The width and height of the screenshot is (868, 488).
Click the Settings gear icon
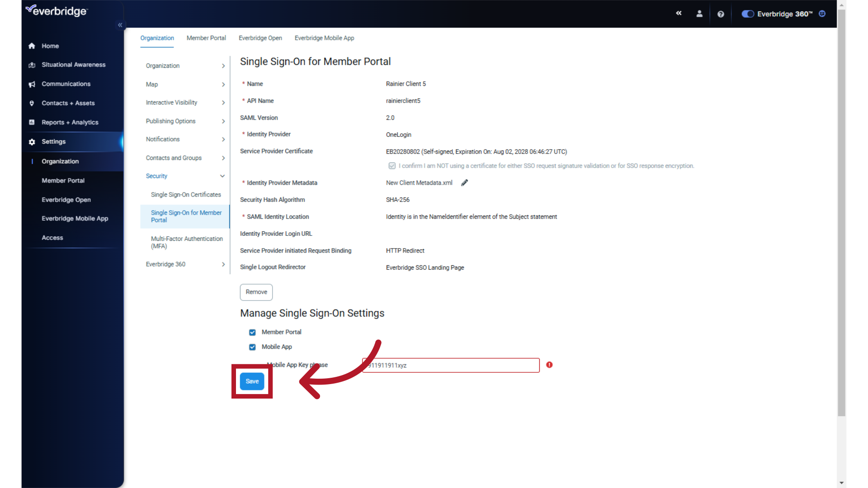(32, 141)
